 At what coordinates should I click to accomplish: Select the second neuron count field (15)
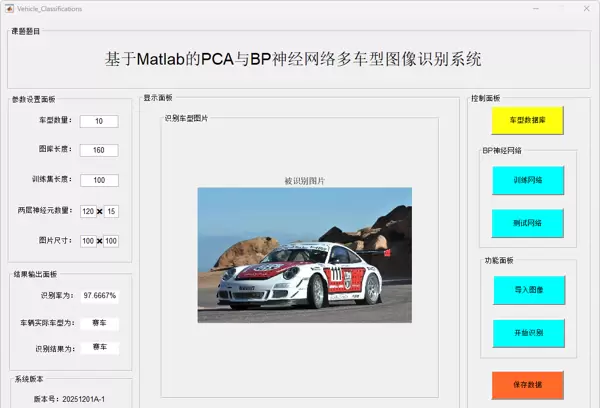[112, 211]
